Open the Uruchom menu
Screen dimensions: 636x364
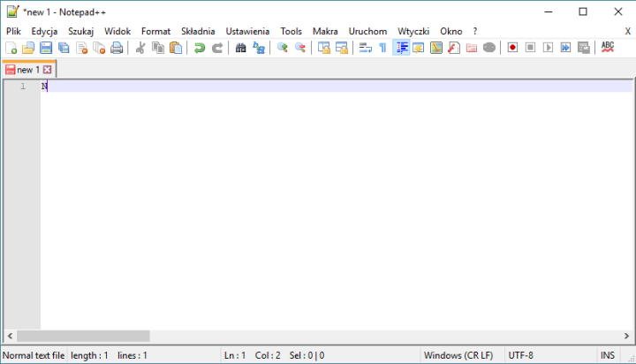point(367,31)
